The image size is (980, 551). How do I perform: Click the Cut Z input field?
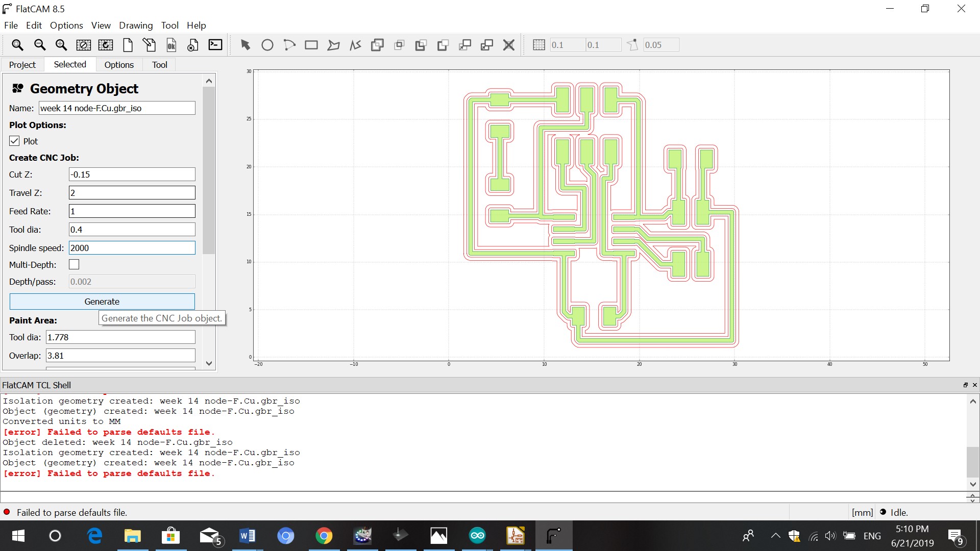tap(132, 174)
